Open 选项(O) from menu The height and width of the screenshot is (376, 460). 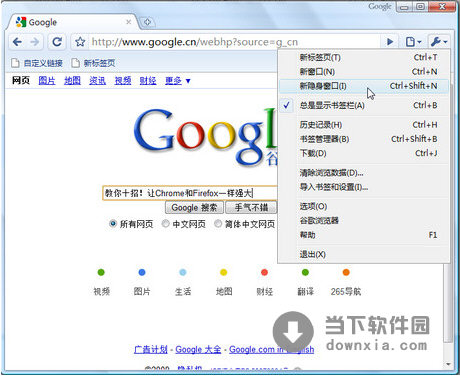pos(364,207)
